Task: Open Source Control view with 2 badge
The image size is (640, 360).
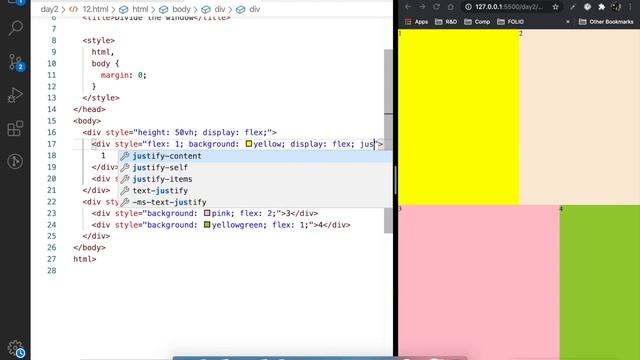Action: (16, 62)
